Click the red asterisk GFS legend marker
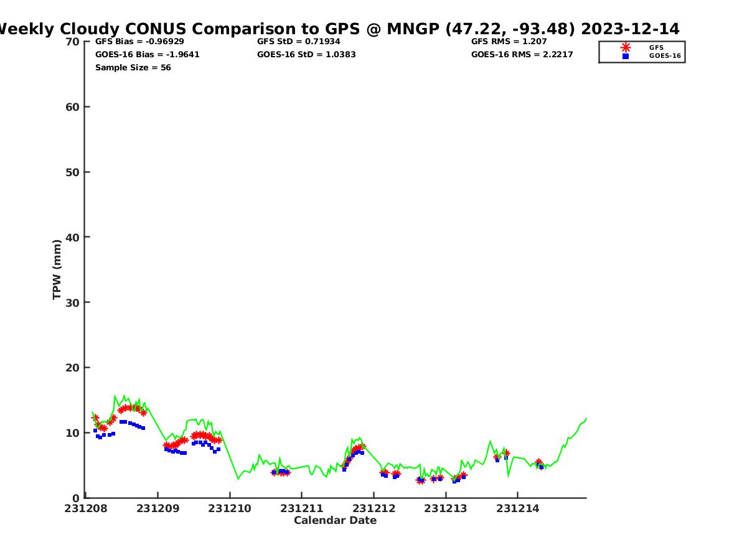 [626, 47]
